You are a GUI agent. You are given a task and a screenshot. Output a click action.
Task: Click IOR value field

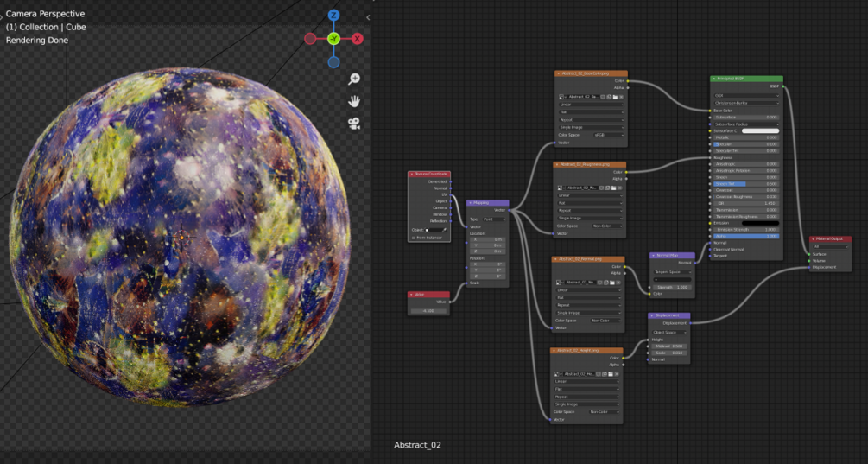pyautogui.click(x=747, y=203)
